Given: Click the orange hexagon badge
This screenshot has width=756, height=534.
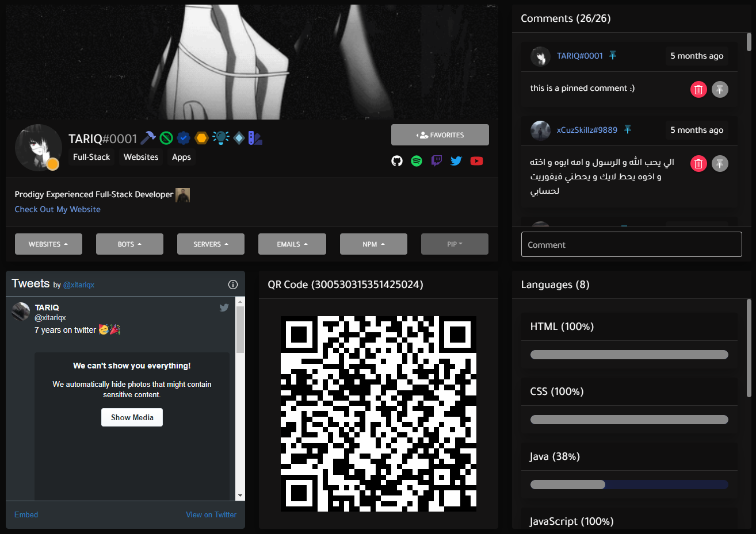Looking at the screenshot, I should tap(201, 138).
